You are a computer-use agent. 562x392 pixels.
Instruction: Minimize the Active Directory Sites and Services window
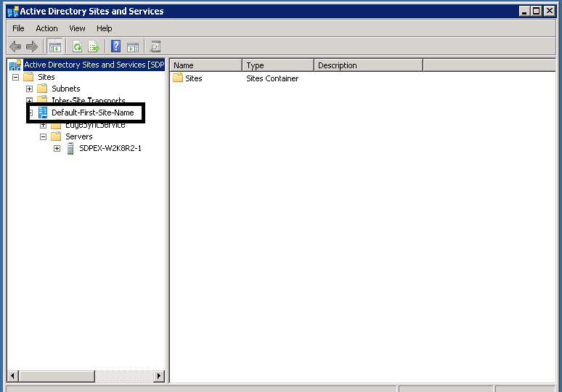click(524, 12)
